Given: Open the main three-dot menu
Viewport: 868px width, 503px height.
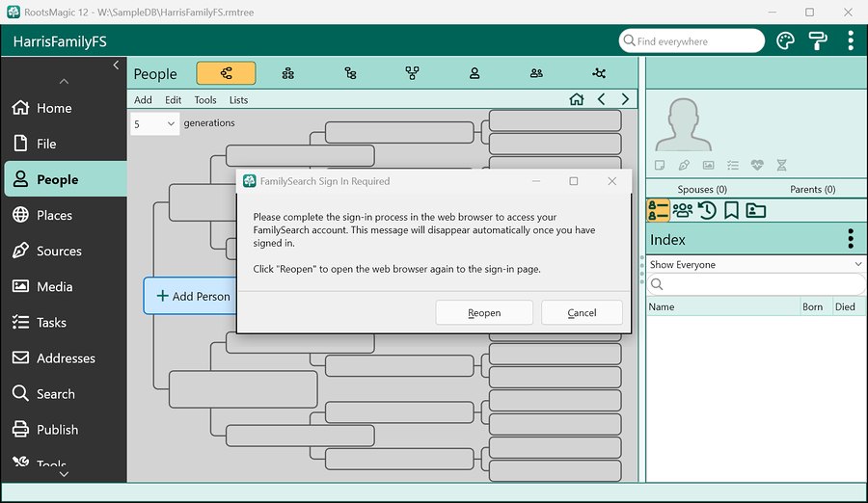Looking at the screenshot, I should point(851,40).
